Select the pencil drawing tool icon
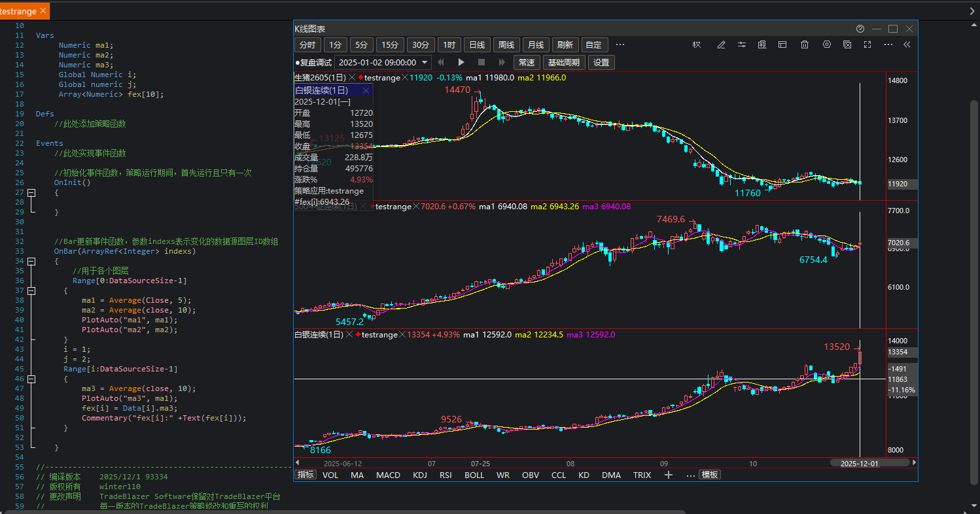Screen dimensions: 980x514 [x=722, y=45]
